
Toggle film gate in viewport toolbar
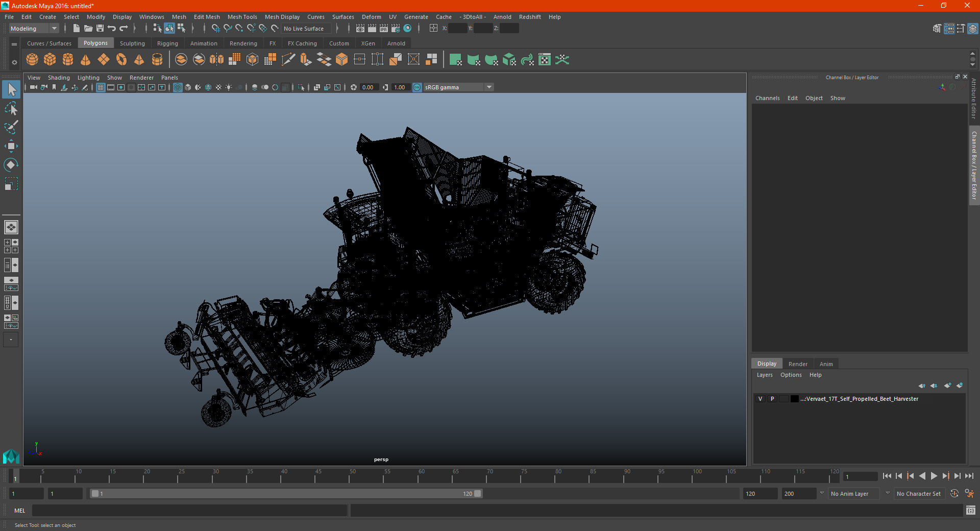pyautogui.click(x=111, y=87)
